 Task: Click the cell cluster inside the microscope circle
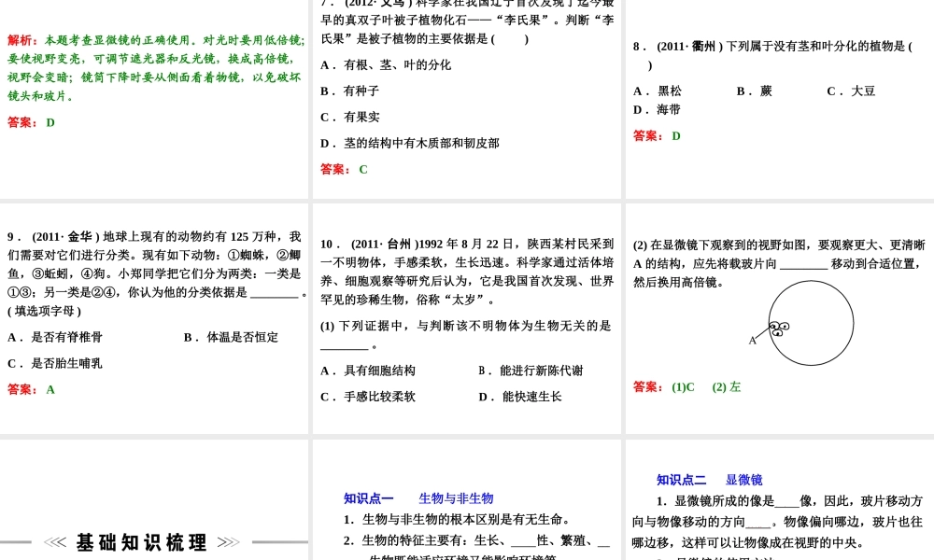779,329
